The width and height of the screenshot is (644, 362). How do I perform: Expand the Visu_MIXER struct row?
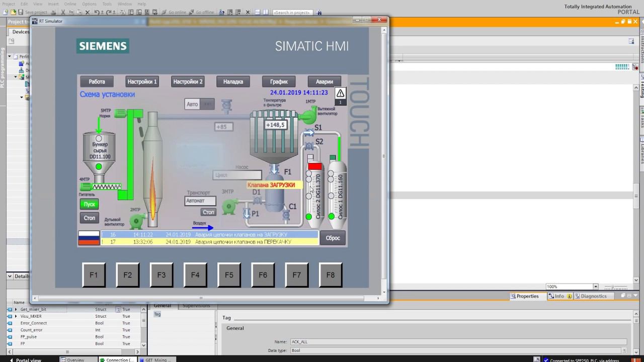point(16,316)
